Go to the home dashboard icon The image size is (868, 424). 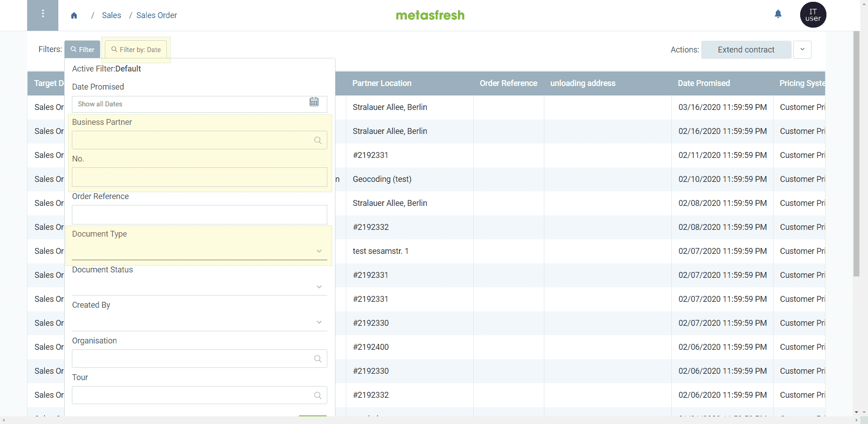pos(74,15)
